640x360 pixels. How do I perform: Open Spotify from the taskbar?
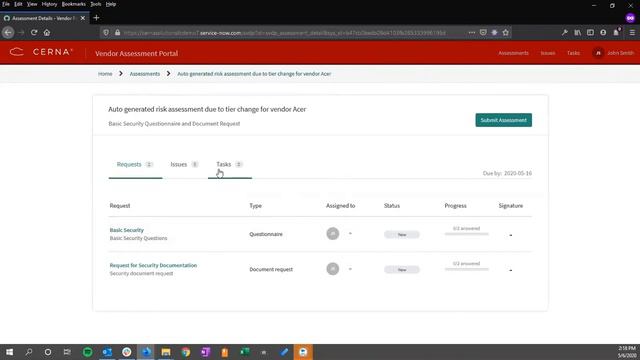87,352
